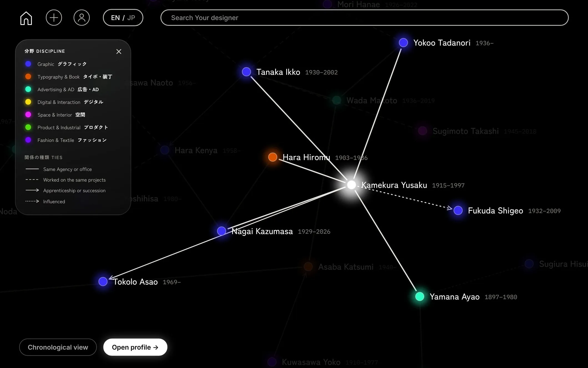Click the plus add icon
The image size is (588, 368).
coord(54,18)
